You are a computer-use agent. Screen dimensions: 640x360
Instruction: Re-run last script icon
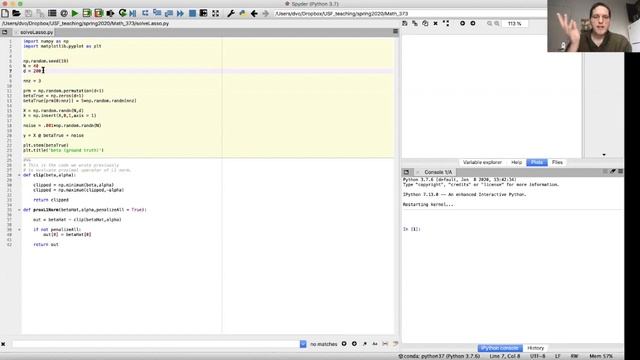[x=122, y=13]
